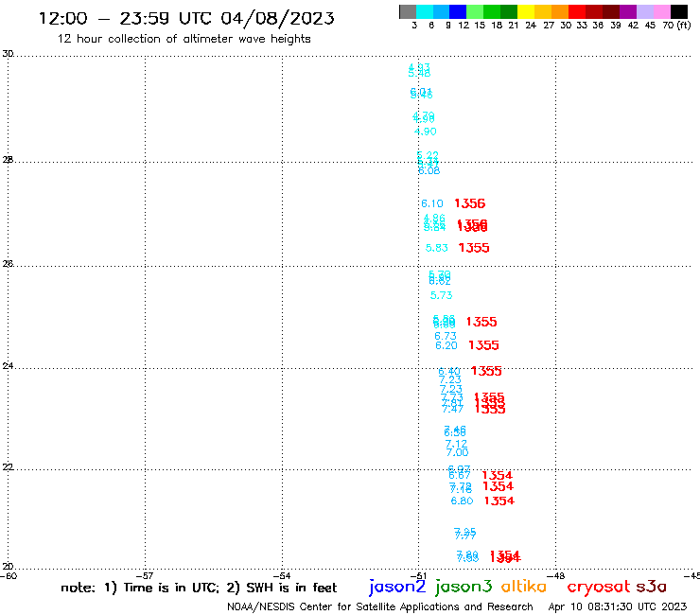The width and height of the screenshot is (700, 615).
Task: Select the lavender swatch in the legend
Action: click(644, 11)
